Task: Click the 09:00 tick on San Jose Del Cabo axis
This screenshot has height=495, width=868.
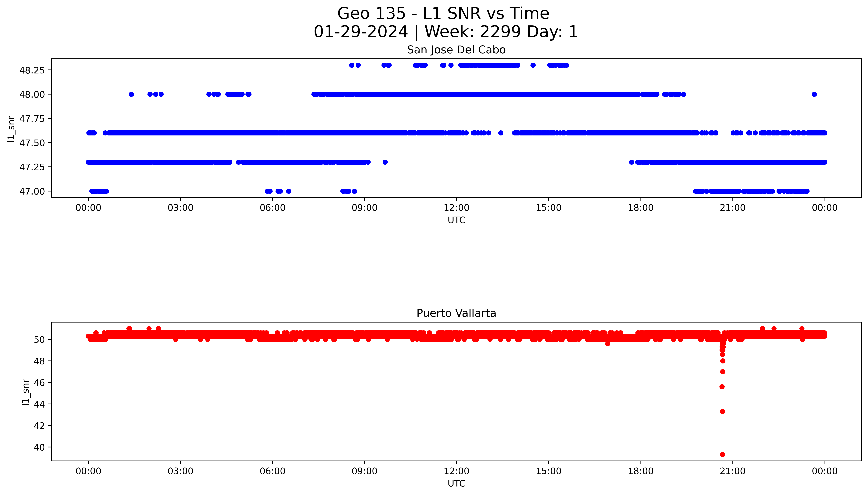Action: [365, 208]
